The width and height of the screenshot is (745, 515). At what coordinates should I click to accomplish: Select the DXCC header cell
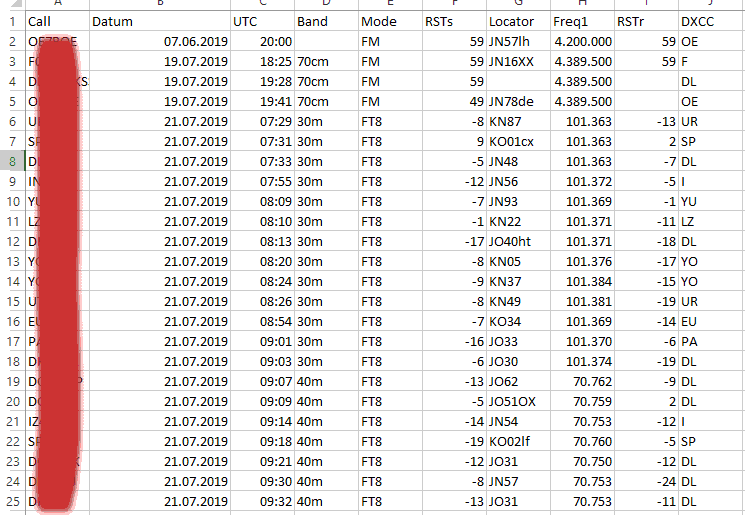coord(711,21)
